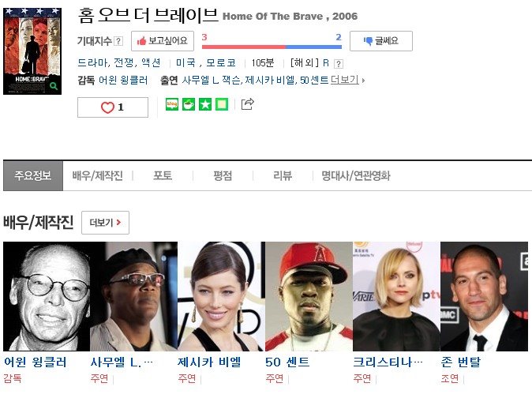This screenshot has width=532, height=398.
Task: Click the rating R help question icon
Action: pyautogui.click(x=339, y=63)
